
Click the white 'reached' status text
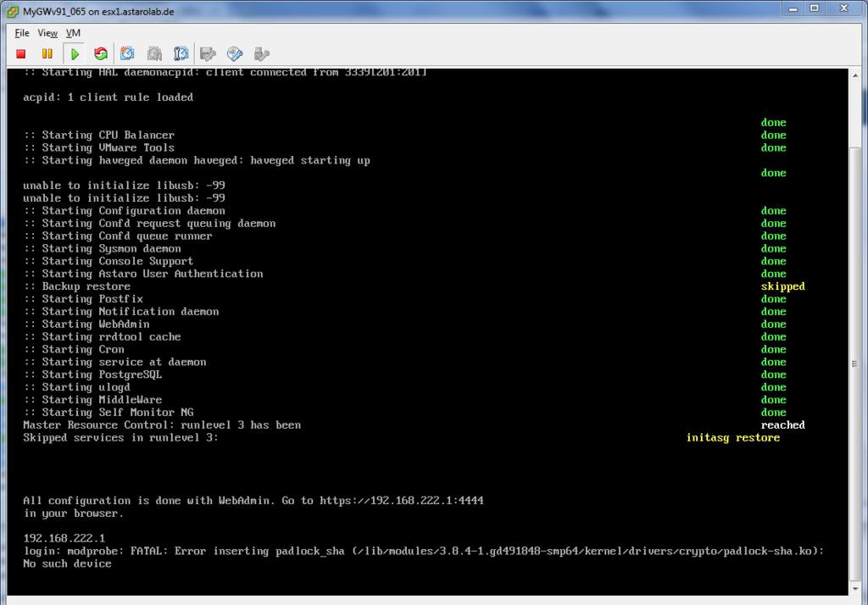tap(782, 425)
